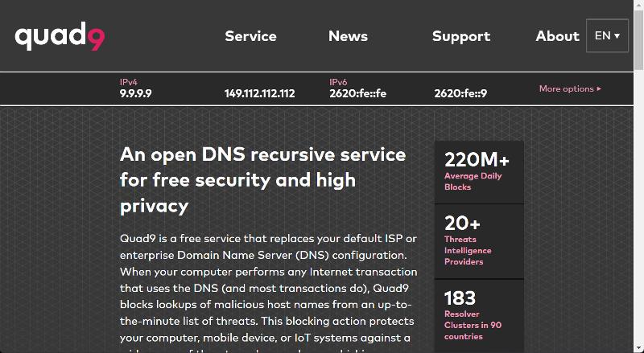The height and width of the screenshot is (353, 644).
Task: Click the 9.9.9.9 IPv4 address
Action: coord(135,93)
